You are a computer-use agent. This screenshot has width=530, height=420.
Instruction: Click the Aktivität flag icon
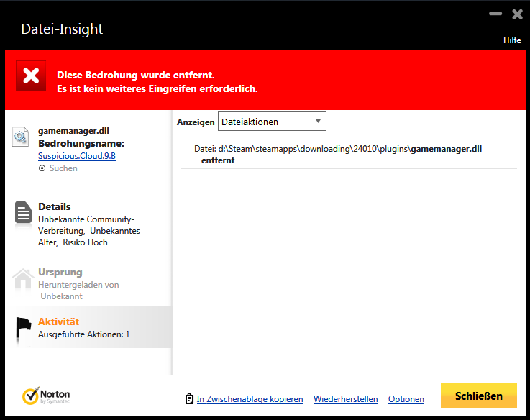tap(24, 328)
